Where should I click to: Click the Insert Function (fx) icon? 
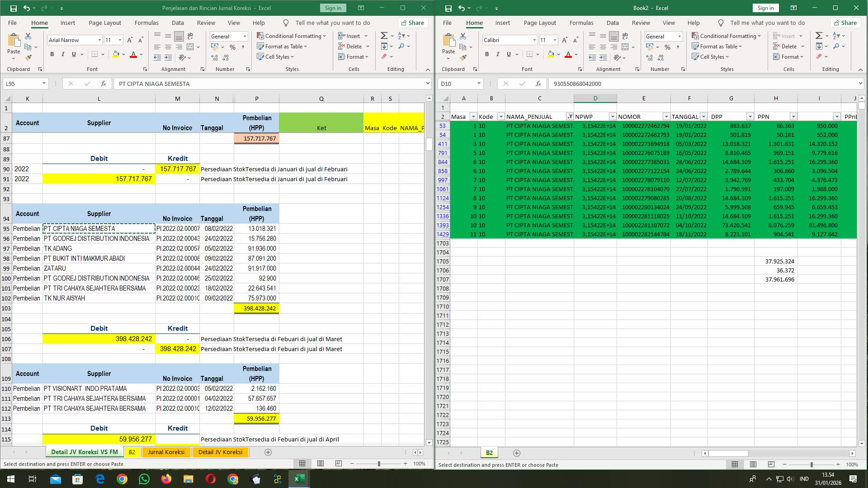tap(104, 84)
